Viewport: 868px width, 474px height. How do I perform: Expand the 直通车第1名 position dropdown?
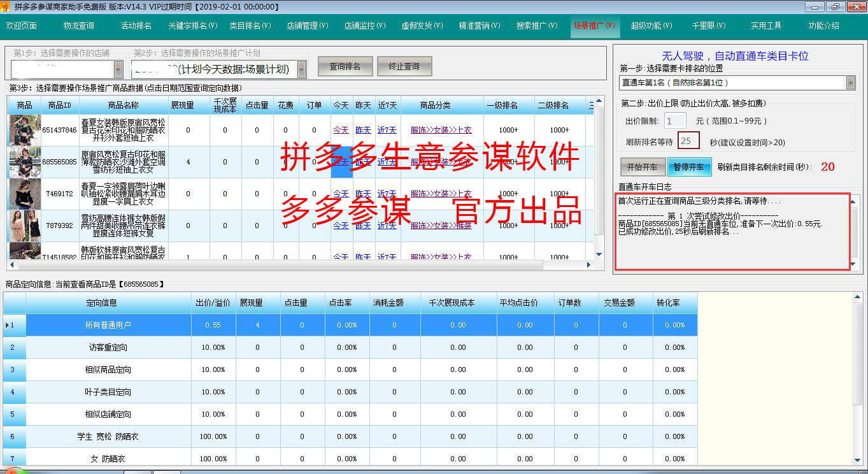[850, 83]
